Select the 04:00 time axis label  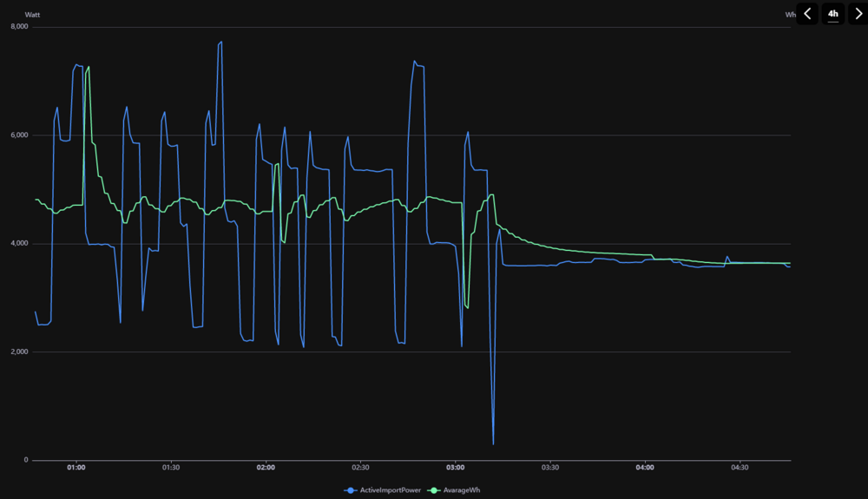[644, 468]
